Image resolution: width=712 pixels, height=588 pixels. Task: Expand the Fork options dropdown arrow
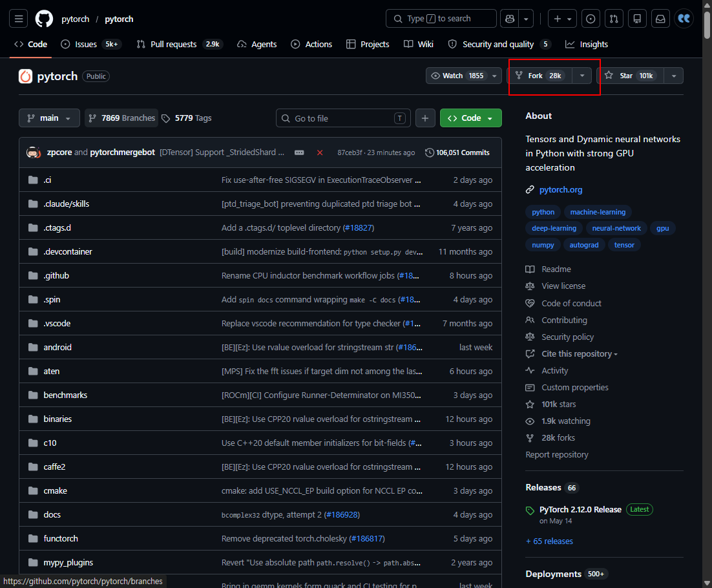point(581,76)
